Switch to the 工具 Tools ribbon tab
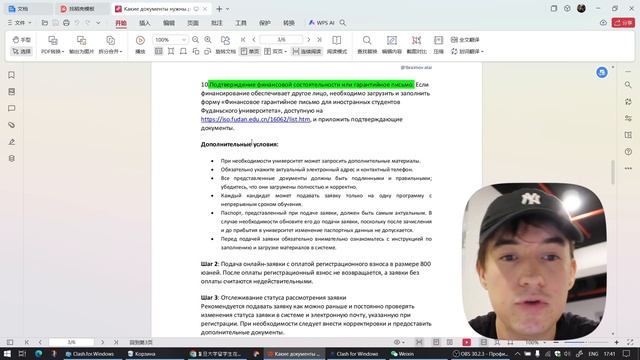The height and width of the screenshot is (360, 640). click(240, 23)
